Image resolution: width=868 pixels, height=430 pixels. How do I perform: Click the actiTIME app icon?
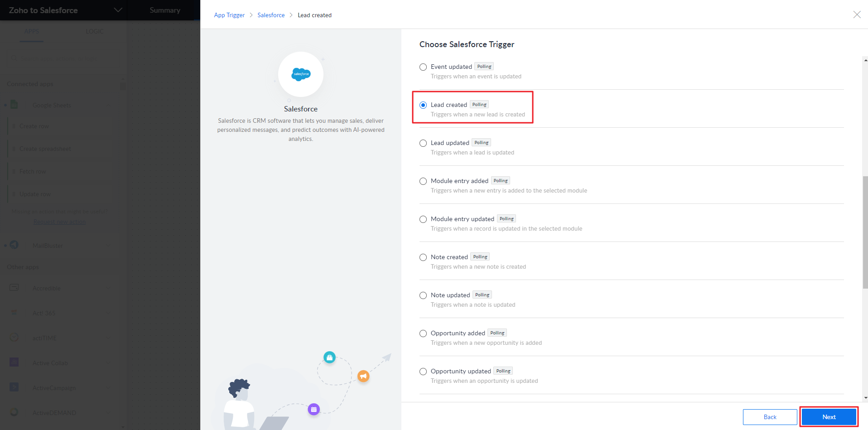tap(14, 338)
